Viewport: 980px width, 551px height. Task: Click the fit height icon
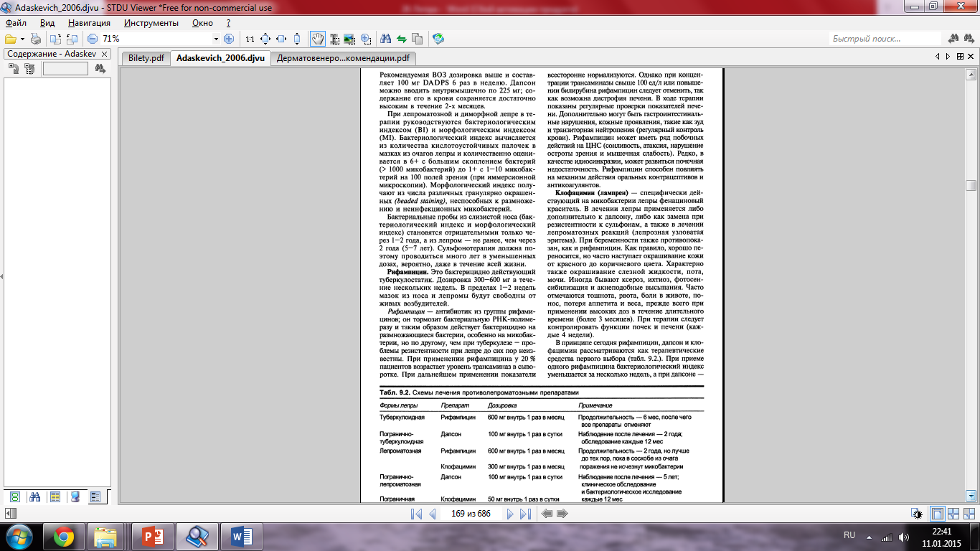coord(297,39)
